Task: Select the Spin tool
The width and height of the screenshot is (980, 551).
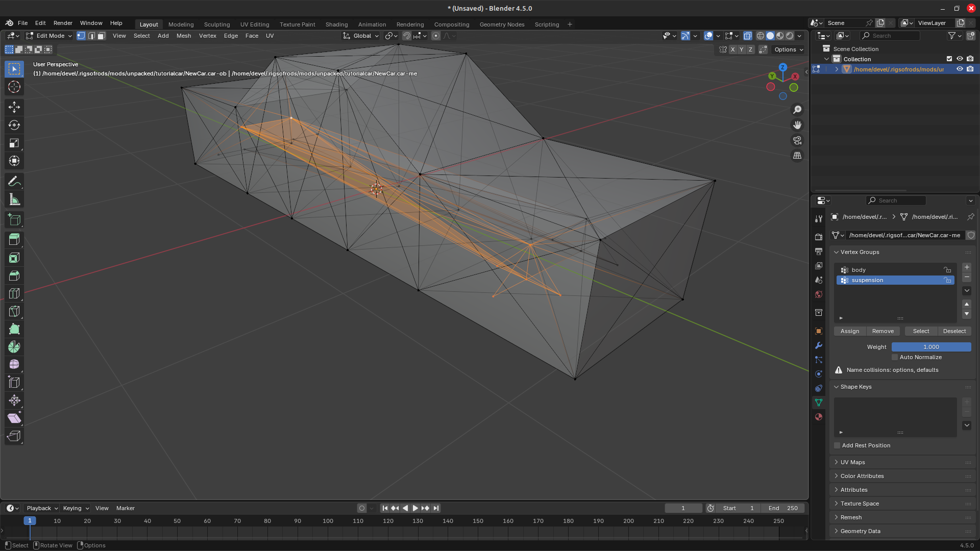Action: [x=14, y=347]
